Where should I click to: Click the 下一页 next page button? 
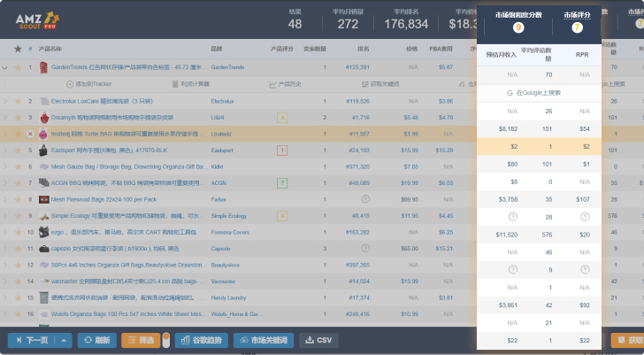tap(33, 340)
